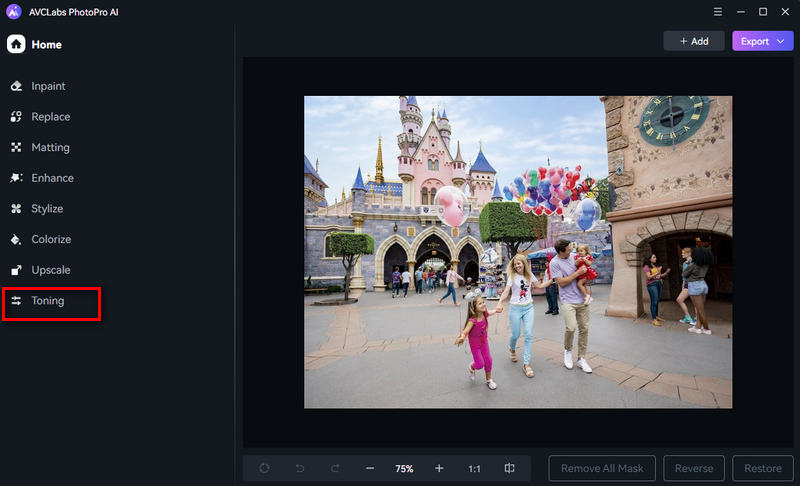The height and width of the screenshot is (486, 800).
Task: Open the Enhance tool
Action: tap(53, 178)
